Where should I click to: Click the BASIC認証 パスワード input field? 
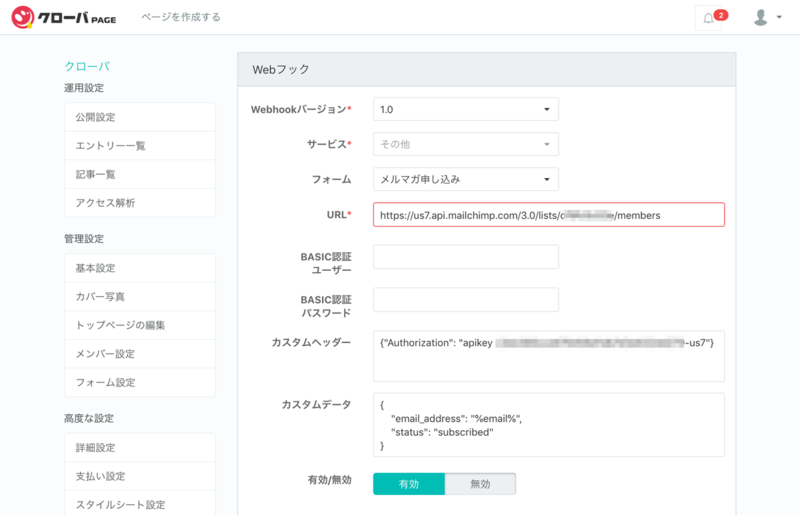click(x=466, y=300)
